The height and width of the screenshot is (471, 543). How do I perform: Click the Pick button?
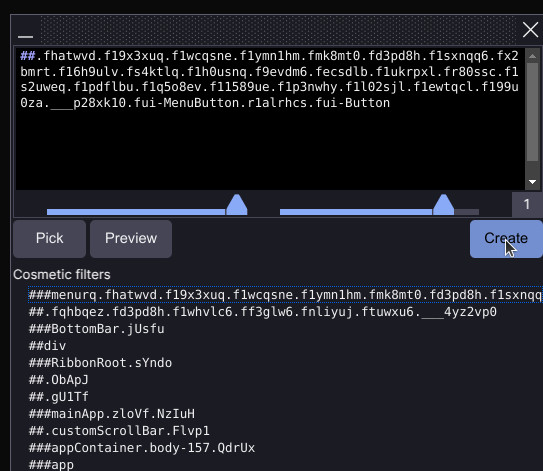pos(50,239)
